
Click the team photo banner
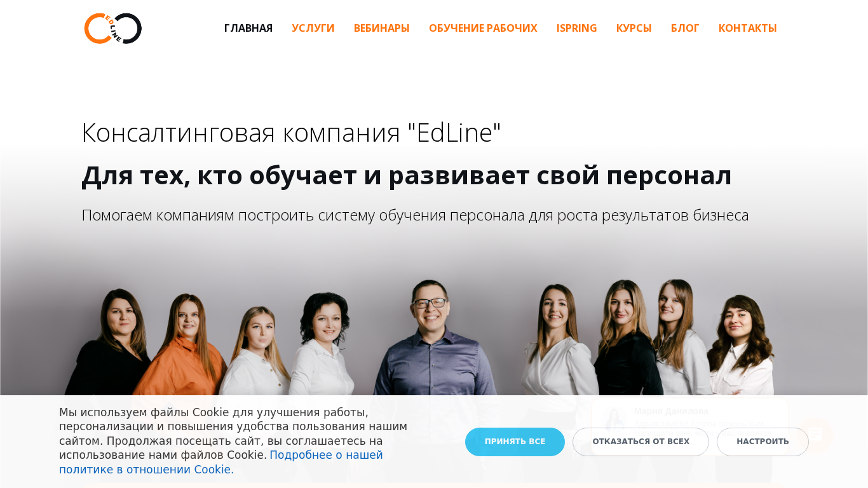tap(434, 337)
